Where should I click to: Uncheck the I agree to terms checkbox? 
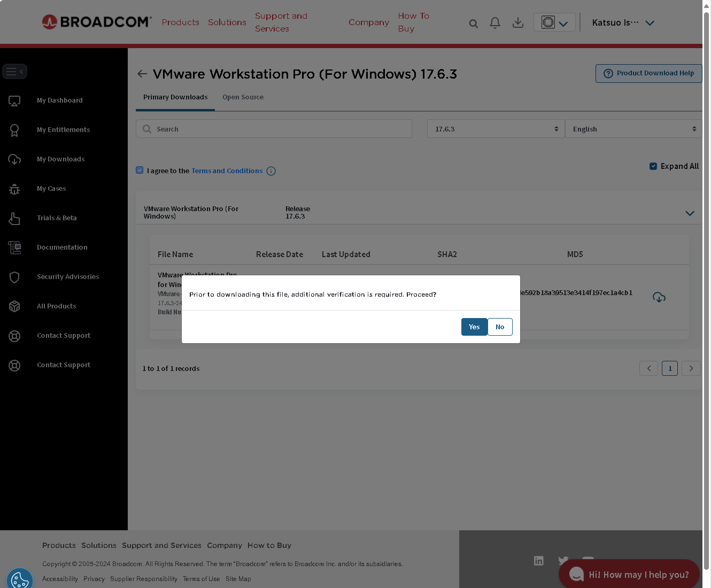coord(140,171)
